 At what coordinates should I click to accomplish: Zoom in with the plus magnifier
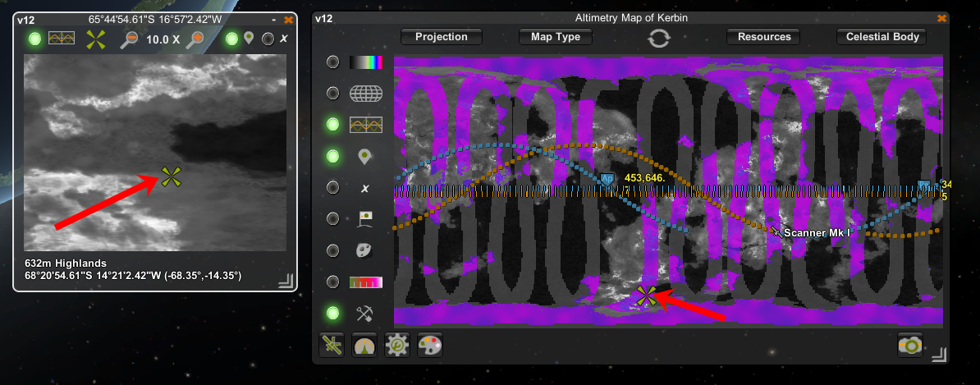tap(196, 40)
